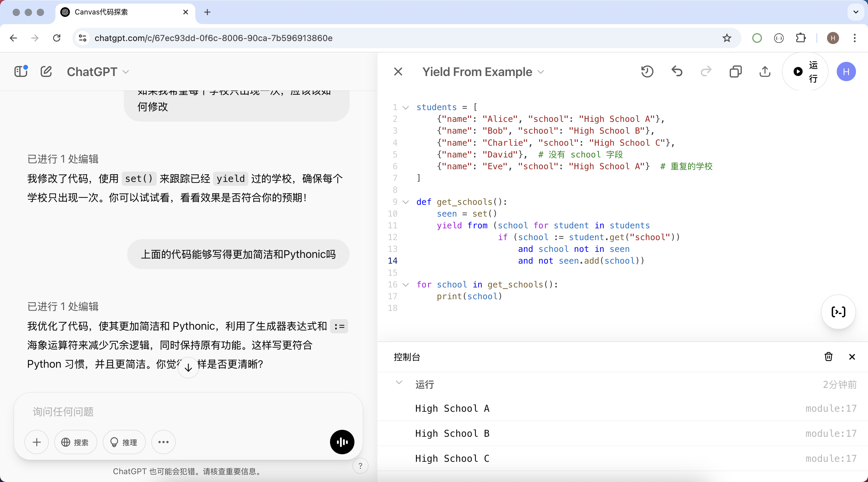Share the canvas via upload icon
This screenshot has height=482, width=868.
pos(765,71)
